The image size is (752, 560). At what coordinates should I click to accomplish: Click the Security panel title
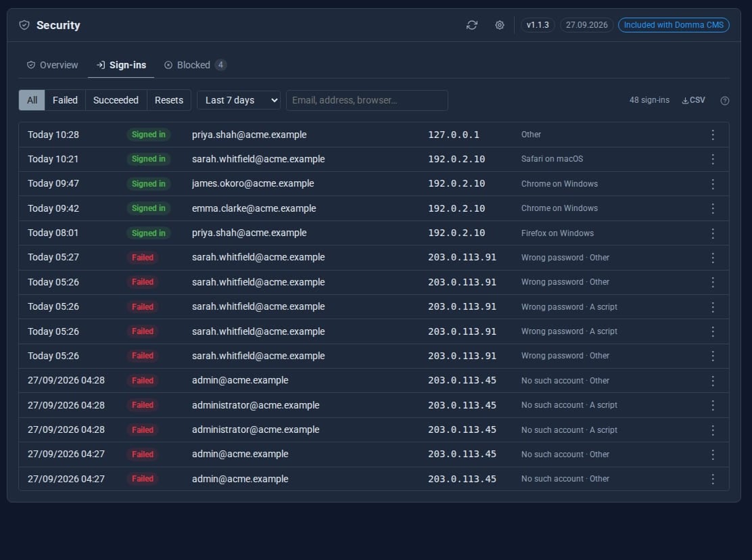(x=58, y=25)
